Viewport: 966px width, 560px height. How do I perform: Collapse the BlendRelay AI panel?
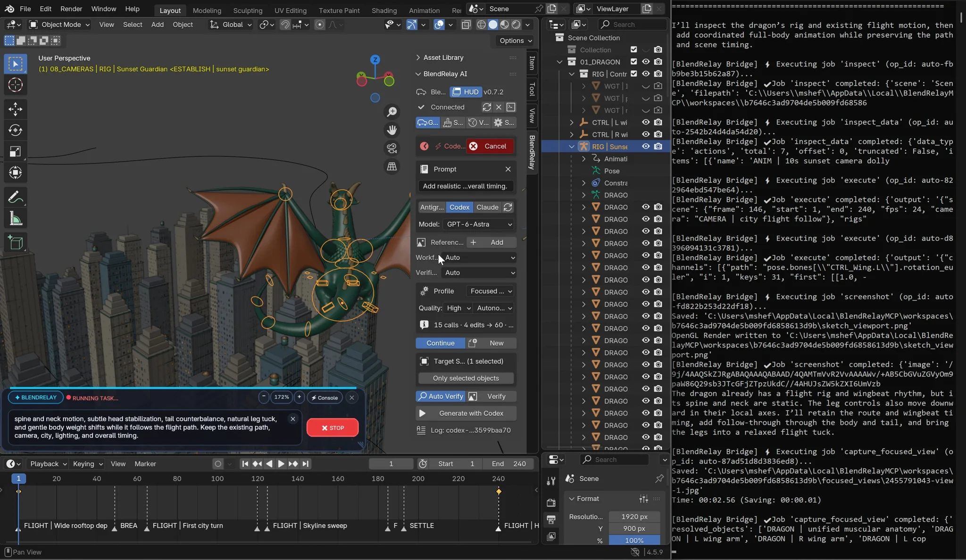coord(418,74)
